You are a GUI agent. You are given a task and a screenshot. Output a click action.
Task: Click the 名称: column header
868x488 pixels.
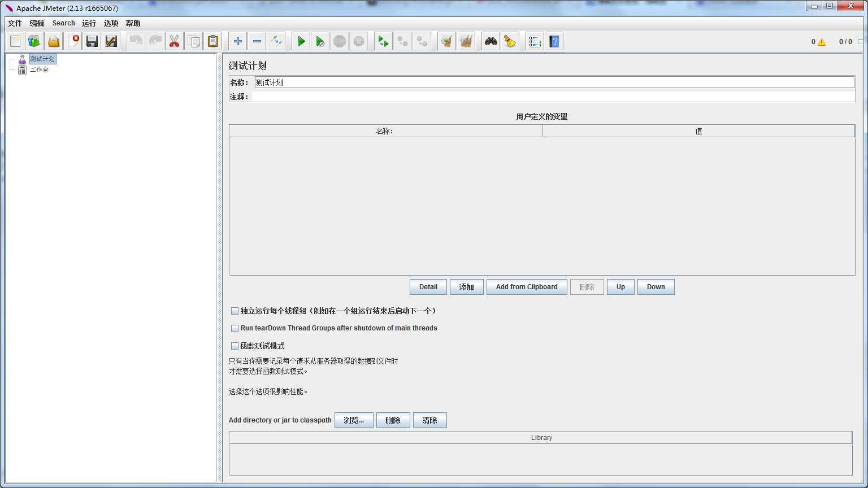pyautogui.click(x=385, y=131)
